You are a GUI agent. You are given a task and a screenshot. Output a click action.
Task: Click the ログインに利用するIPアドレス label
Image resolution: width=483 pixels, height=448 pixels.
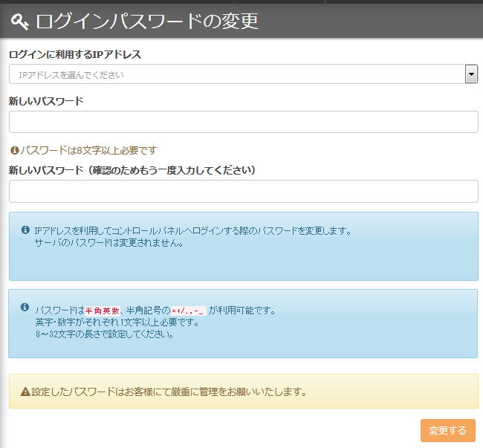tap(75, 54)
